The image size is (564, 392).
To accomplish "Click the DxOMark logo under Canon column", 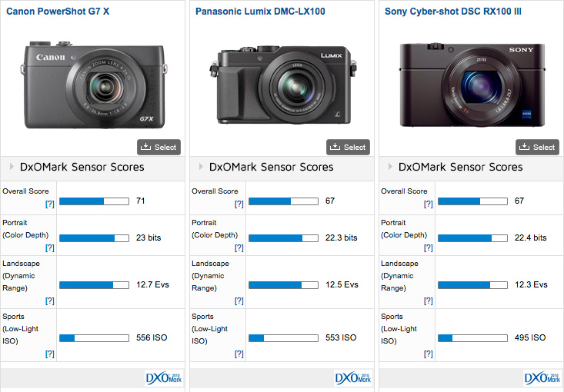I will tap(164, 378).
